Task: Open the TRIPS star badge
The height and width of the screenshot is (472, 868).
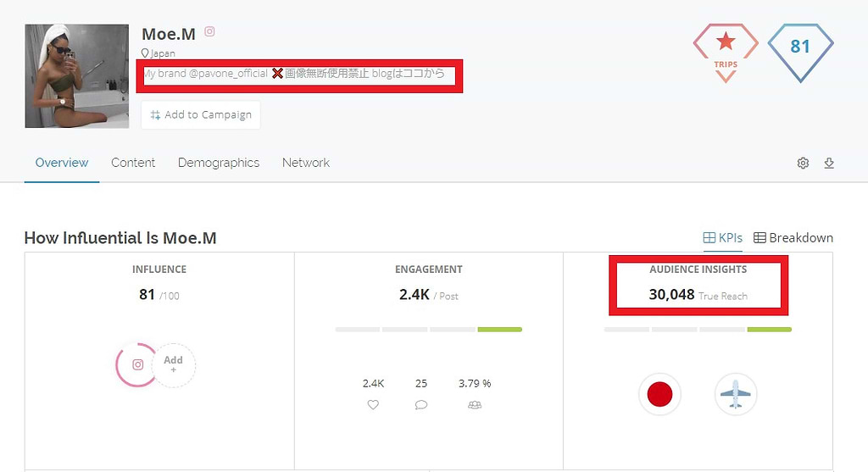Action: 726,53
